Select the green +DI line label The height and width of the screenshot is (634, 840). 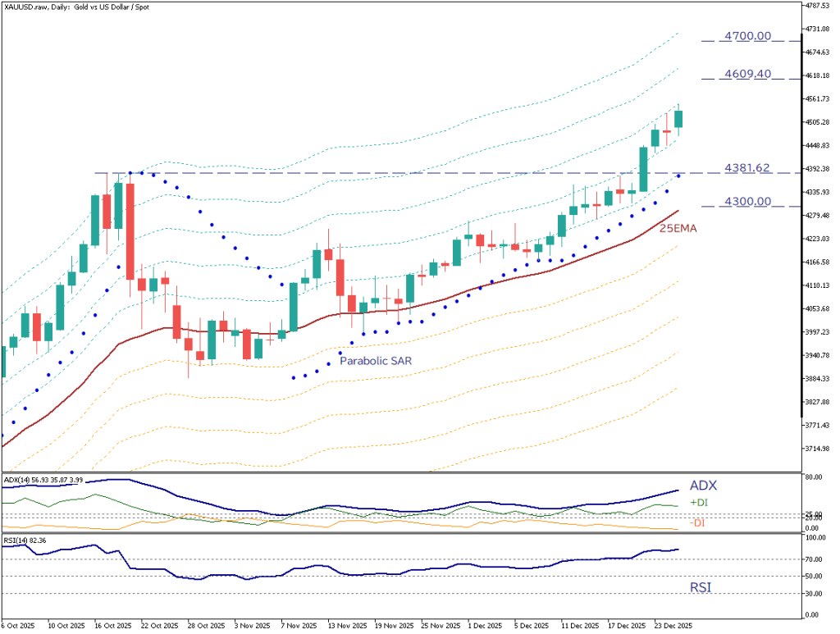(x=698, y=502)
